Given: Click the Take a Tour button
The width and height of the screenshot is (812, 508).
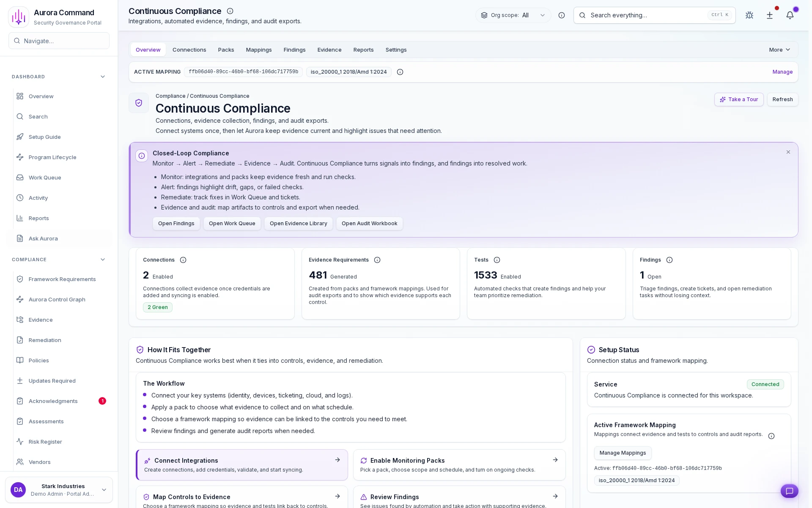Looking at the screenshot, I should pyautogui.click(x=739, y=99).
